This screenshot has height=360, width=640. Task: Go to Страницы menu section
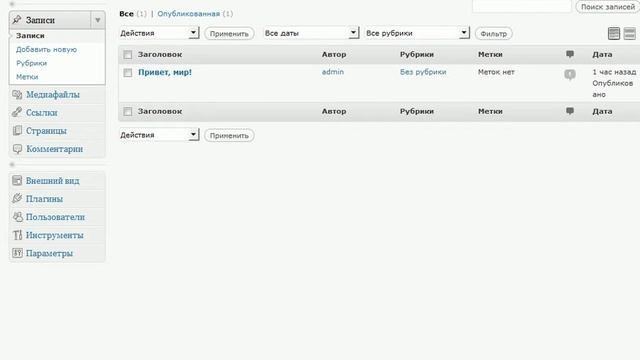pyautogui.click(x=46, y=131)
